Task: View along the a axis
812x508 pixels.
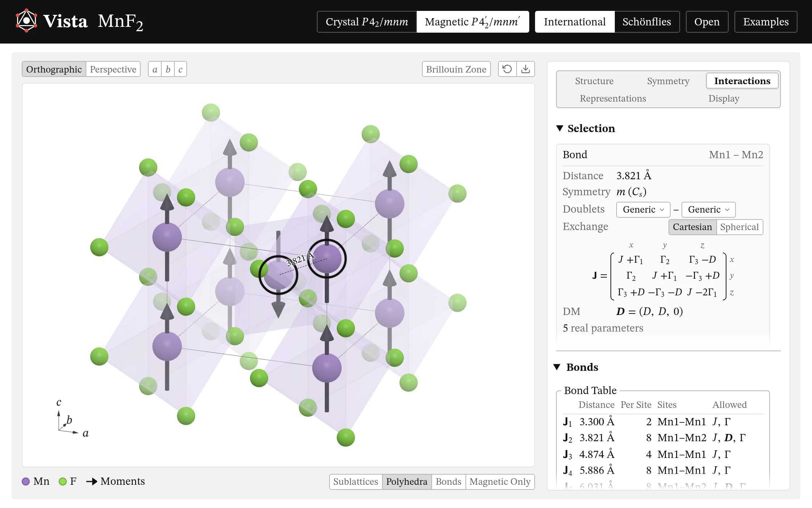Action: click(155, 69)
